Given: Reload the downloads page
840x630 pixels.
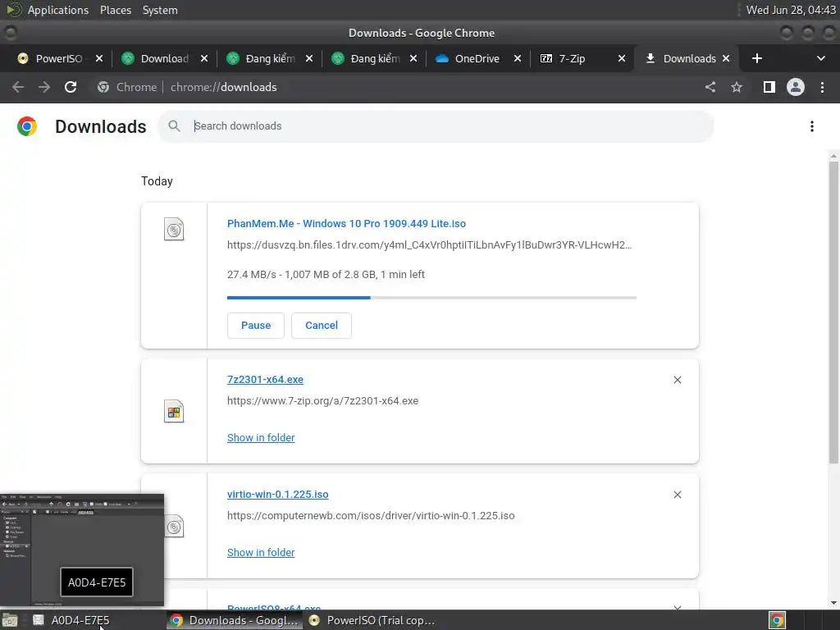Looking at the screenshot, I should point(71,87).
